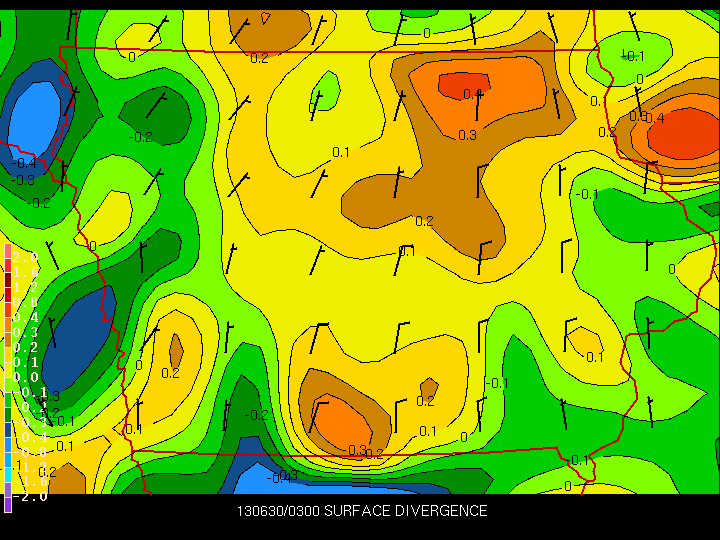Image resolution: width=720 pixels, height=540 pixels.
Task: Click the red-orange 0.4 core at top center
Action: pyautogui.click(x=463, y=85)
